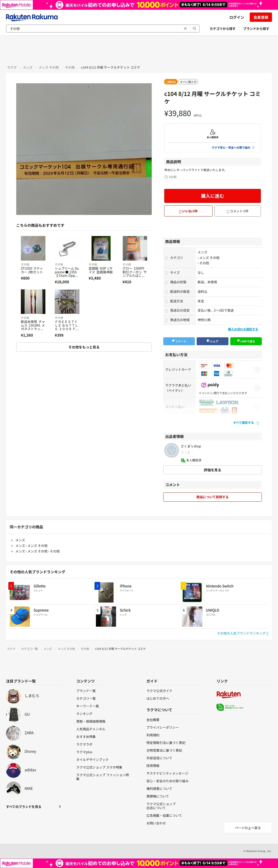The width and height of the screenshot is (278, 868).
Task: Open the seller avatar for さくま's shop
Action: click(x=171, y=450)
